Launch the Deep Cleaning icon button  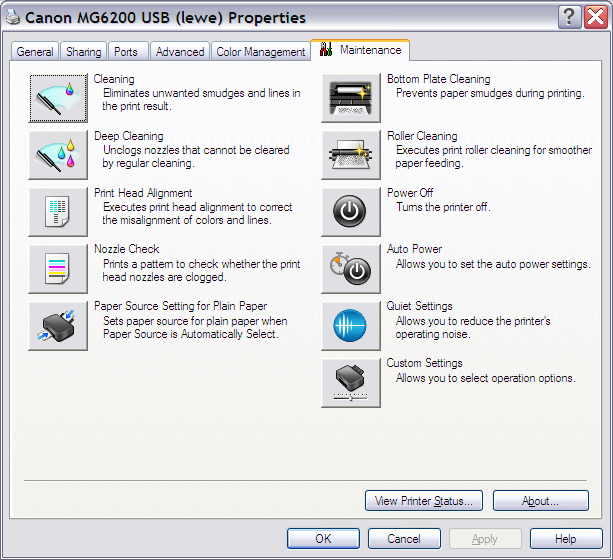pos(58,155)
